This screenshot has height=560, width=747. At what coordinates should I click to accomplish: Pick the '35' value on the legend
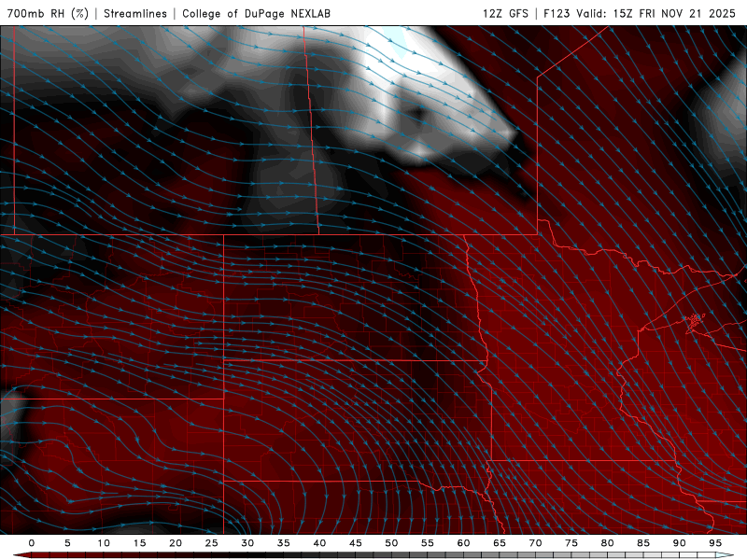click(x=284, y=543)
